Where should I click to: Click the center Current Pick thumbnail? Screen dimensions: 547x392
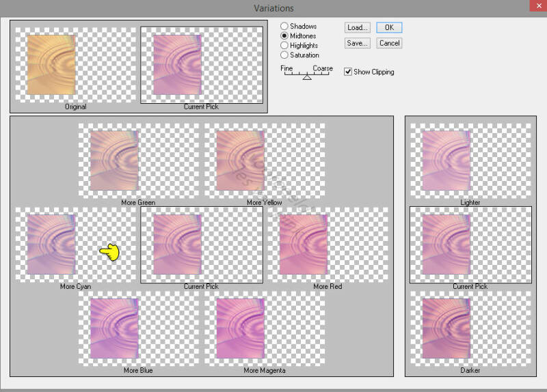coord(202,244)
